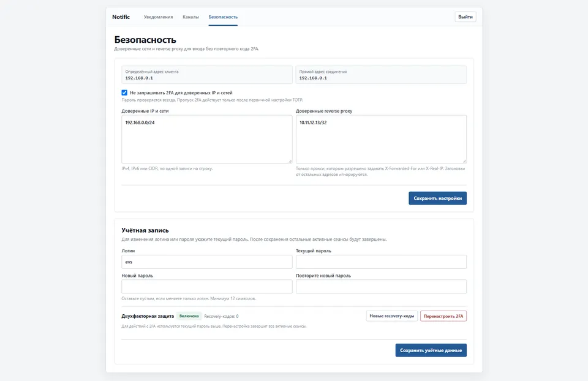588x381 pixels.
Task: Select the Безопасность tab
Action: pos(223,17)
